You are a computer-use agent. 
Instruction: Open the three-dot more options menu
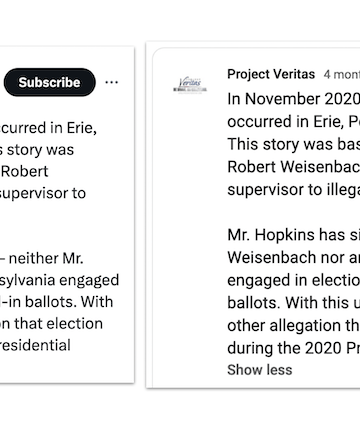click(x=111, y=82)
